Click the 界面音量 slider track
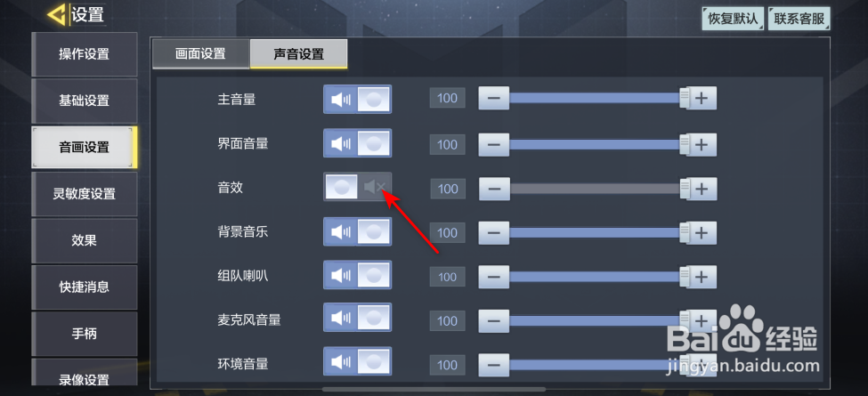This screenshot has width=868, height=396. (596, 144)
